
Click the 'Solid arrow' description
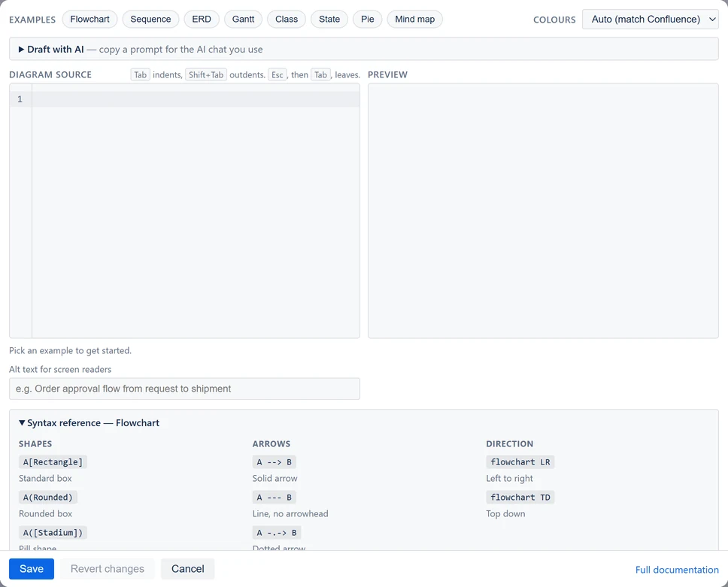pos(275,479)
